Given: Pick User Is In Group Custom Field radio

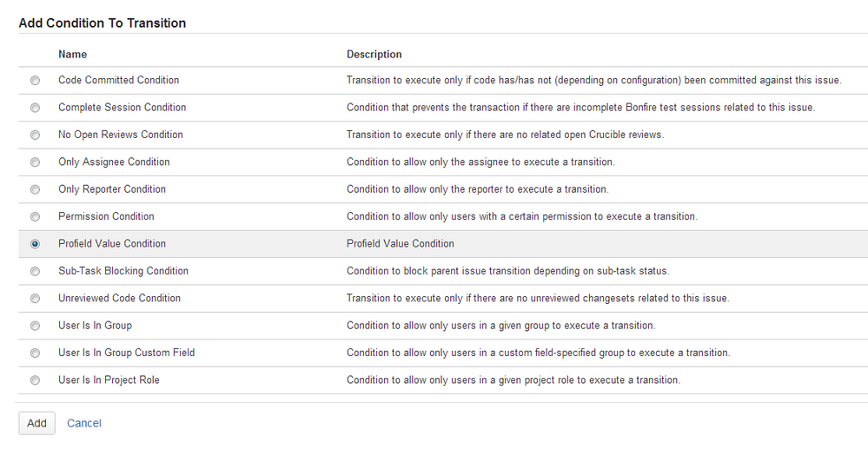Looking at the screenshot, I should [35, 353].
